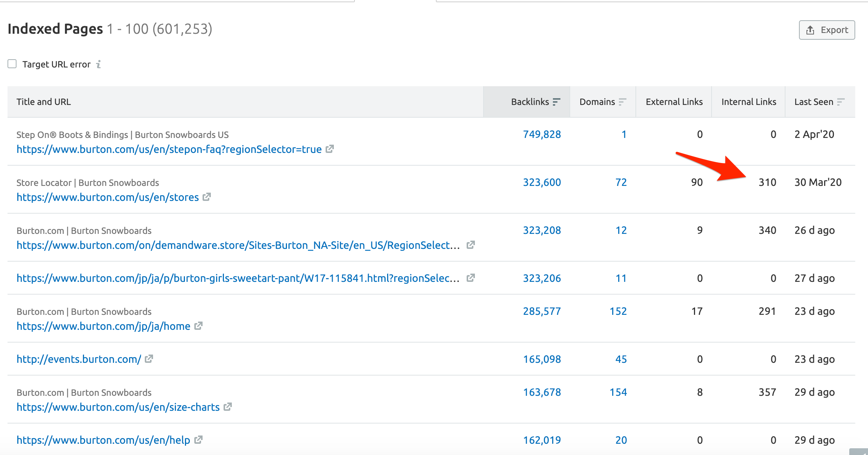Click the Step On Boots & Bindings title
Image resolution: width=868 pixels, height=455 pixels.
pyautogui.click(x=123, y=135)
